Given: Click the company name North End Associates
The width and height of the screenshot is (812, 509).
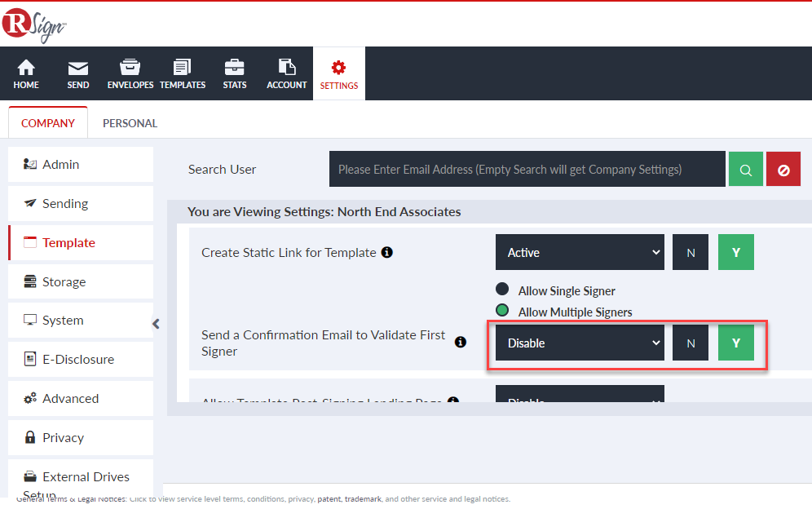Looking at the screenshot, I should [x=399, y=212].
